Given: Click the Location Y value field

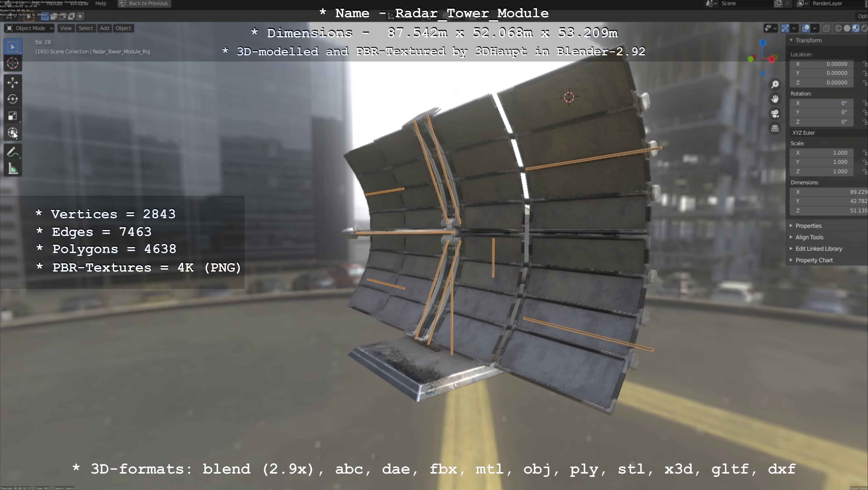Looking at the screenshot, I should click(x=822, y=73).
